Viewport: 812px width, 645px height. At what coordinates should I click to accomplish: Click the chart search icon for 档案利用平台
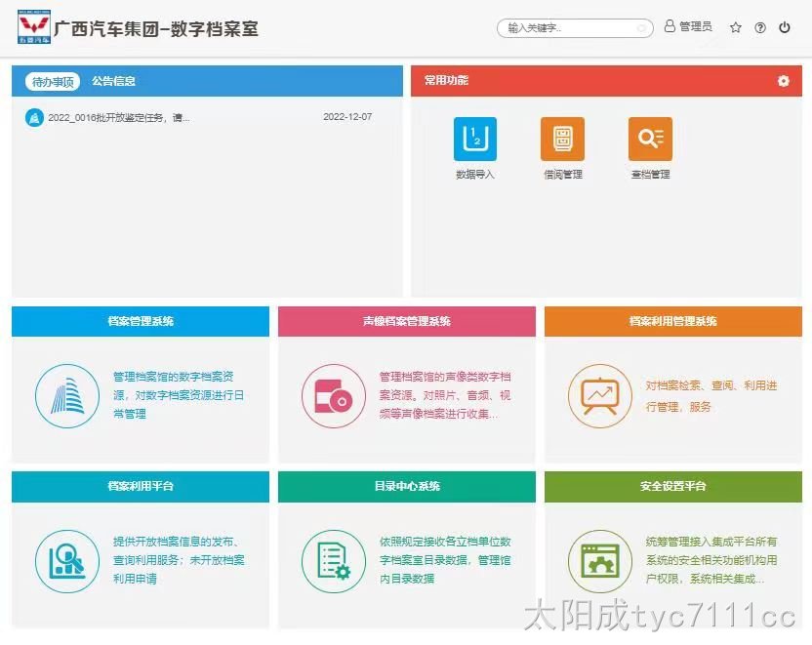(x=67, y=561)
